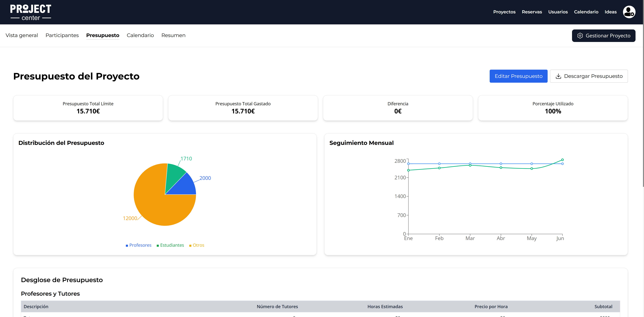Click the gear icon in Gestionar Proyecto

click(580, 36)
